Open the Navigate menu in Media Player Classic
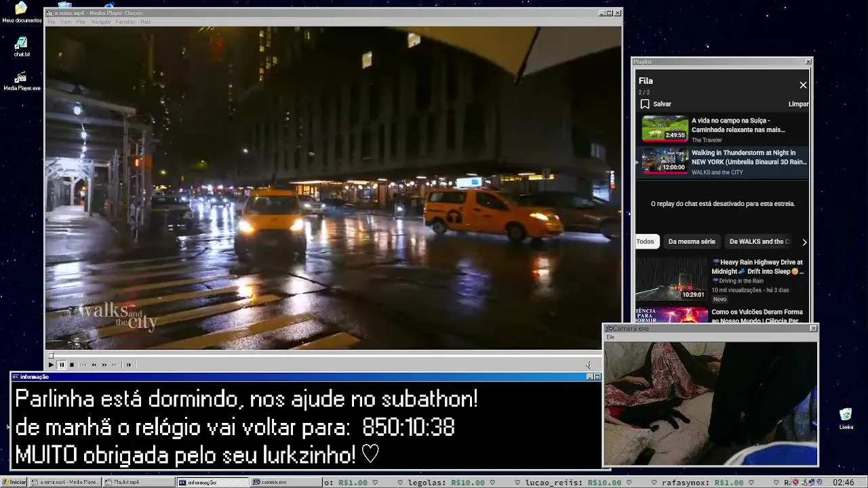The image size is (868, 488). (100, 22)
